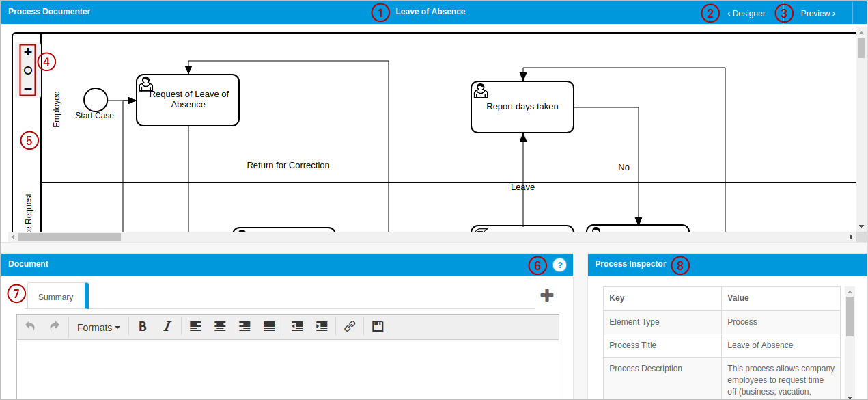This screenshot has width=868, height=400.
Task: Add a new document tab with plus icon
Action: pos(546,295)
